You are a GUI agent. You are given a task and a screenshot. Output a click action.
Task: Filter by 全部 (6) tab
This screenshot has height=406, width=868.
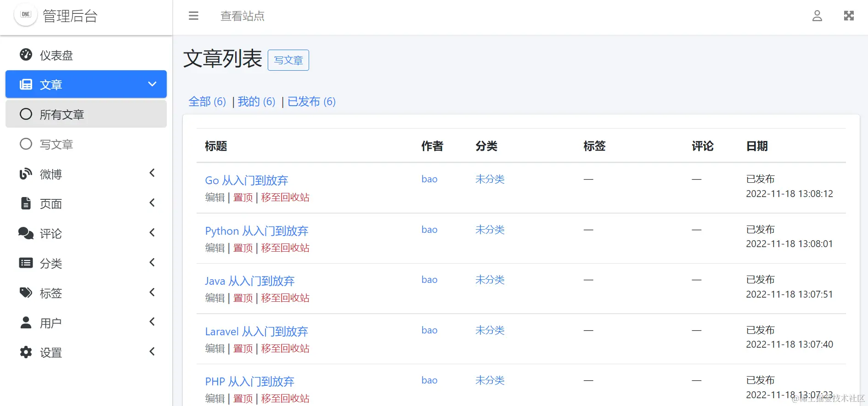click(207, 101)
